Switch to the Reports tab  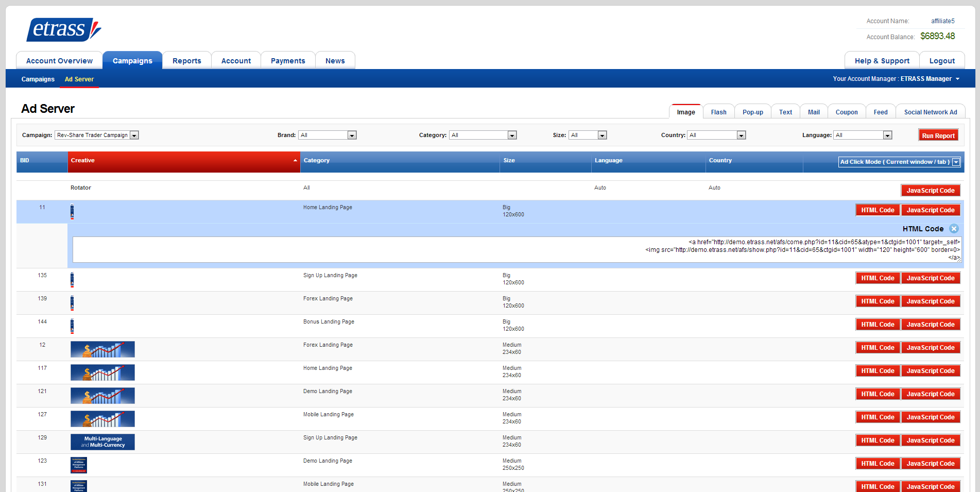click(x=186, y=61)
